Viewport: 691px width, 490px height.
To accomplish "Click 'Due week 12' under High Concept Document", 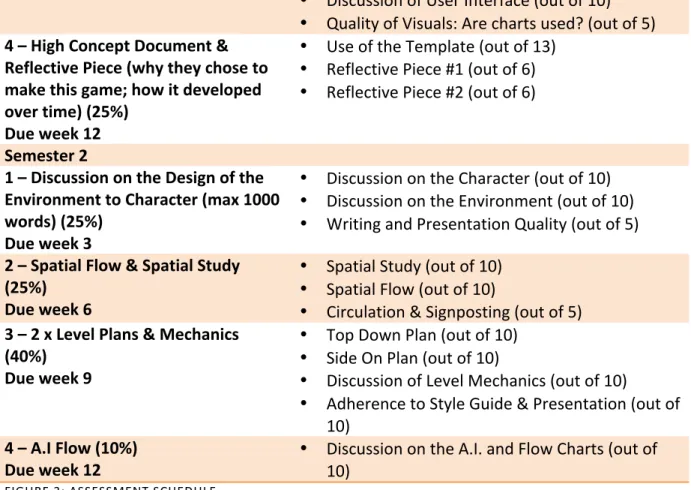I will point(53,134).
